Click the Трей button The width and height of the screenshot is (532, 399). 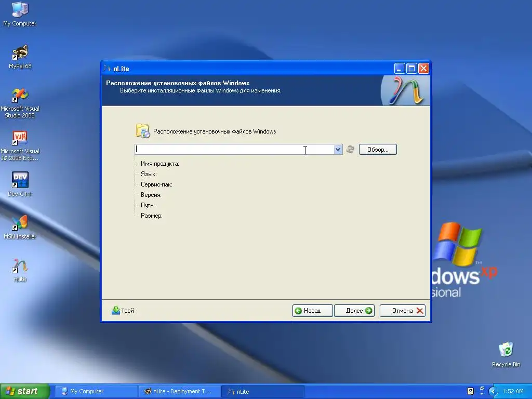(123, 311)
